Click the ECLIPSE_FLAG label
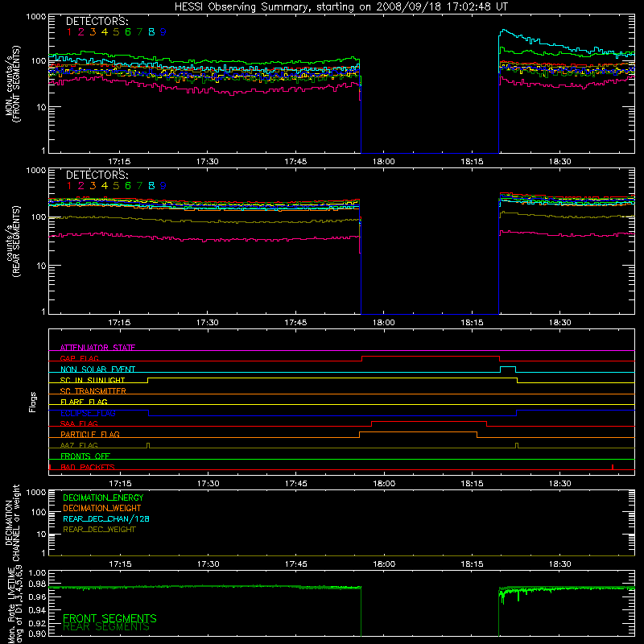Screen dimensions: 644x644 88,413
